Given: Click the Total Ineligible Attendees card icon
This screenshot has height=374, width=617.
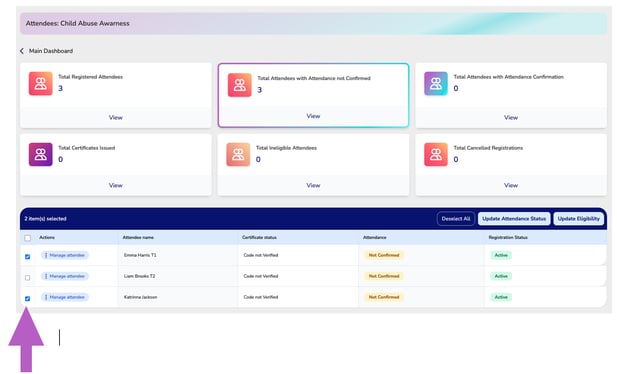Looking at the screenshot, I should pyautogui.click(x=238, y=154).
